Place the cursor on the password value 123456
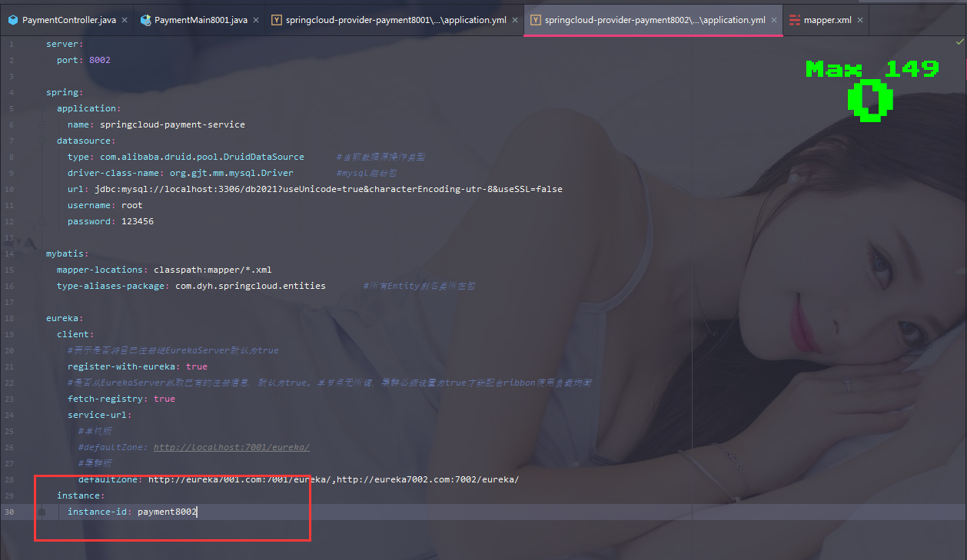967x560 pixels. click(140, 220)
